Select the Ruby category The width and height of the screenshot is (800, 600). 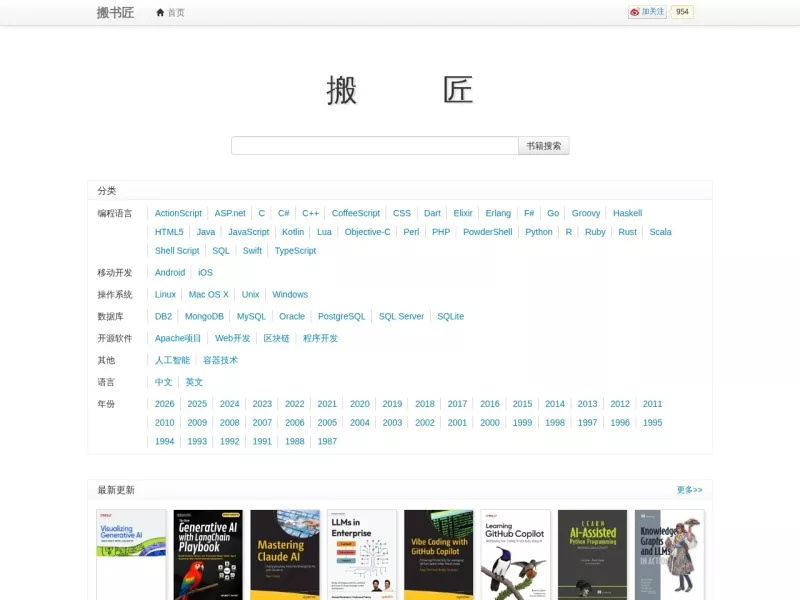click(595, 232)
